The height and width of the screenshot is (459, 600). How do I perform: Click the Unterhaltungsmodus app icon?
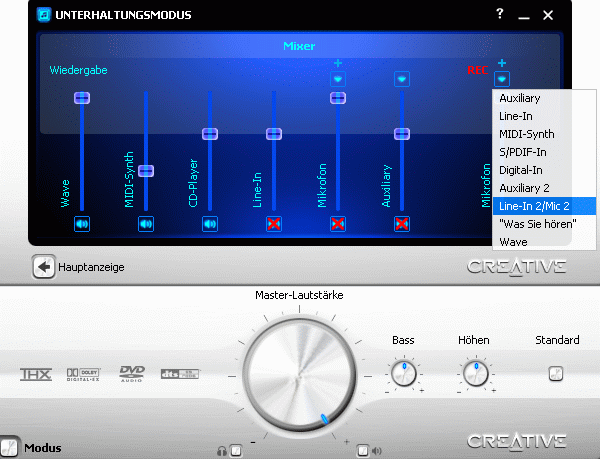click(44, 15)
